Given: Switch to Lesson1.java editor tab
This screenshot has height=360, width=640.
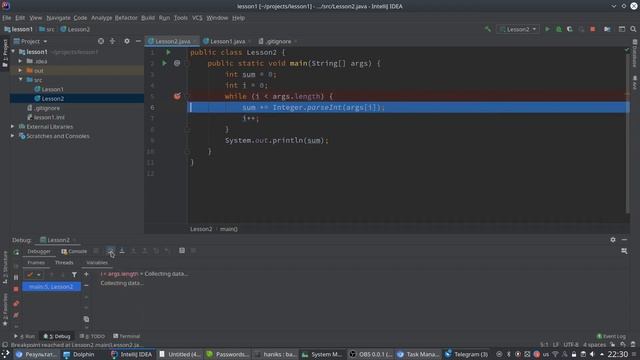Looking at the screenshot, I should click(x=227, y=41).
